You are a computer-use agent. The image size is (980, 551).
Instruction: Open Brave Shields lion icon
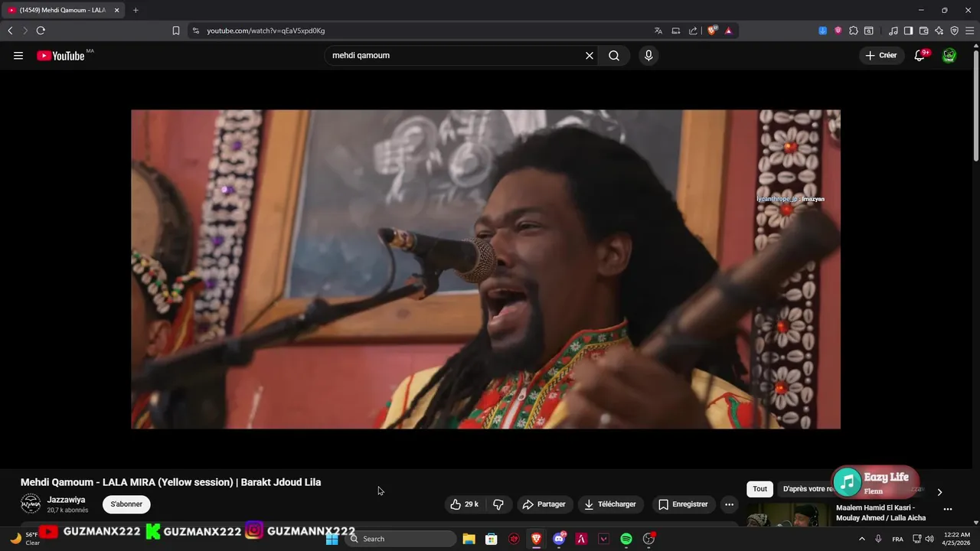pos(713,31)
